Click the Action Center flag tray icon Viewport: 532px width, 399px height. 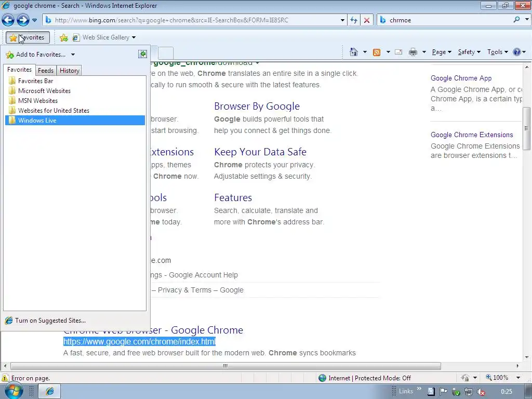pyautogui.click(x=443, y=392)
